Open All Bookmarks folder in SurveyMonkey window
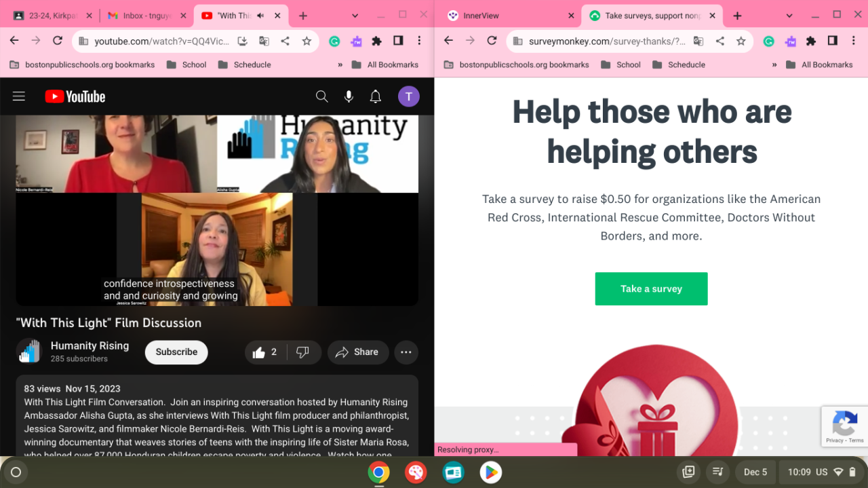The width and height of the screenshot is (868, 488). pyautogui.click(x=821, y=65)
